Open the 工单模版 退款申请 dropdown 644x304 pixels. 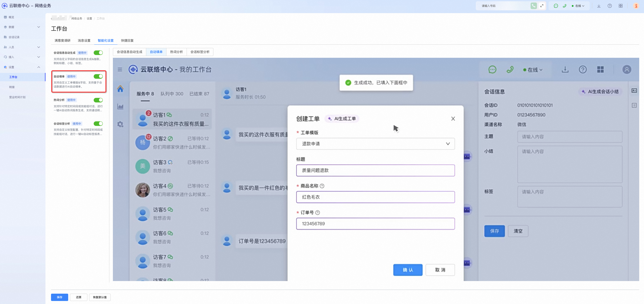(375, 144)
